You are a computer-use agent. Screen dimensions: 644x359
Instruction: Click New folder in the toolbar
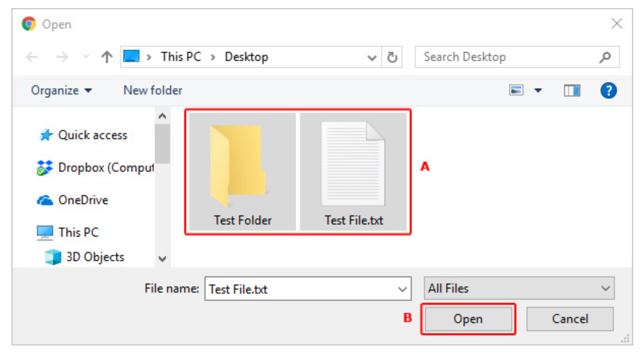152,91
